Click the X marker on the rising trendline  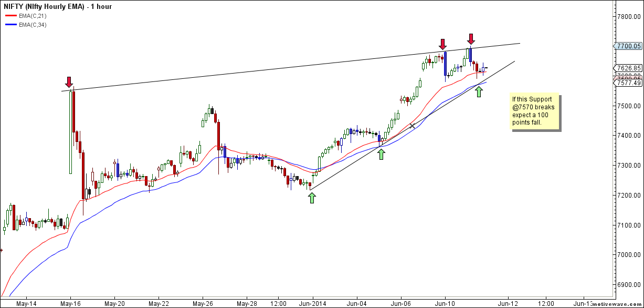(x=412, y=126)
